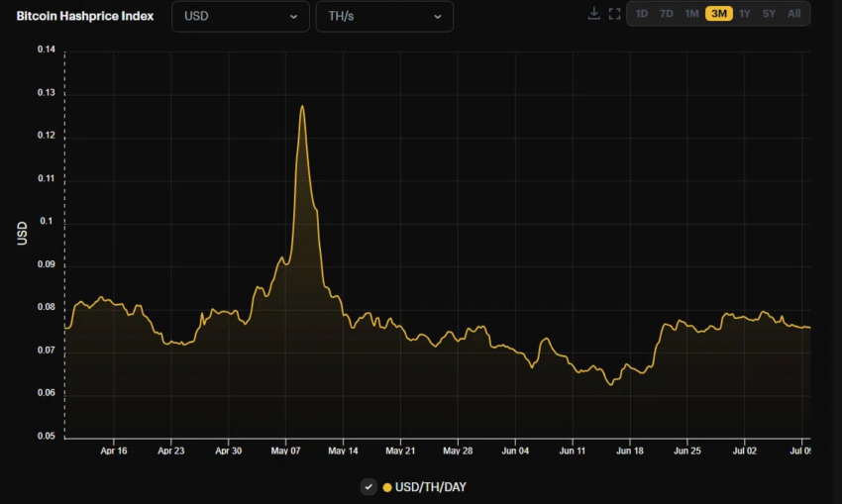Expand the chevron in the TH/s selector
Screen dimensions: 842x504
point(438,17)
